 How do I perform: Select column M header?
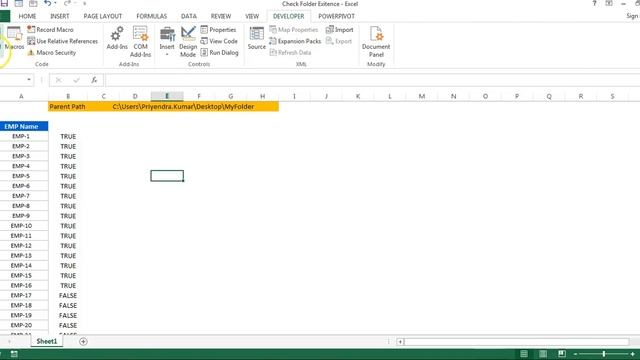tap(422, 96)
